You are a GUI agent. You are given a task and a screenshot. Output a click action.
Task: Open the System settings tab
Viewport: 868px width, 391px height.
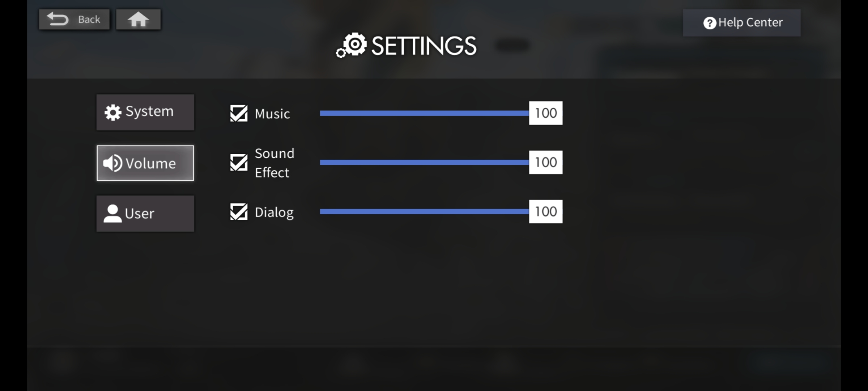coord(145,112)
